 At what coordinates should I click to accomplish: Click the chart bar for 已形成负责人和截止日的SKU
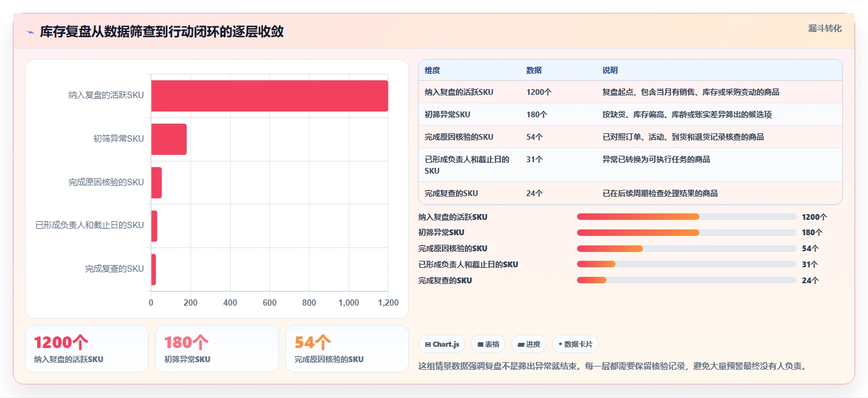pyautogui.click(x=154, y=226)
